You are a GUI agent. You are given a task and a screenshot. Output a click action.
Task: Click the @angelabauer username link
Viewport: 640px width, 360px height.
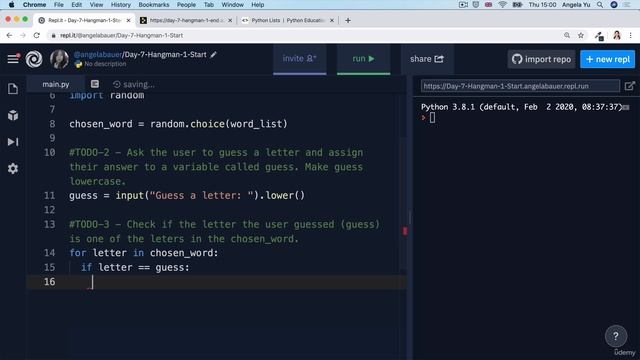98,55
